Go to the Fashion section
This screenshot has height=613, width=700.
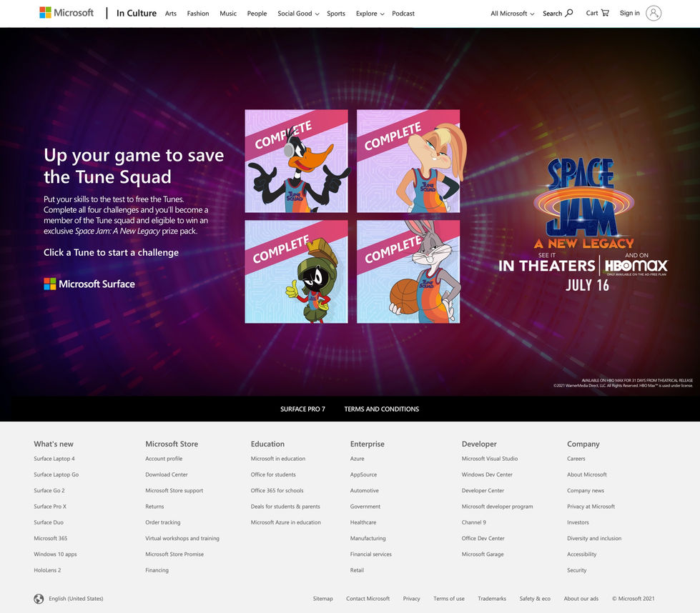pos(198,14)
